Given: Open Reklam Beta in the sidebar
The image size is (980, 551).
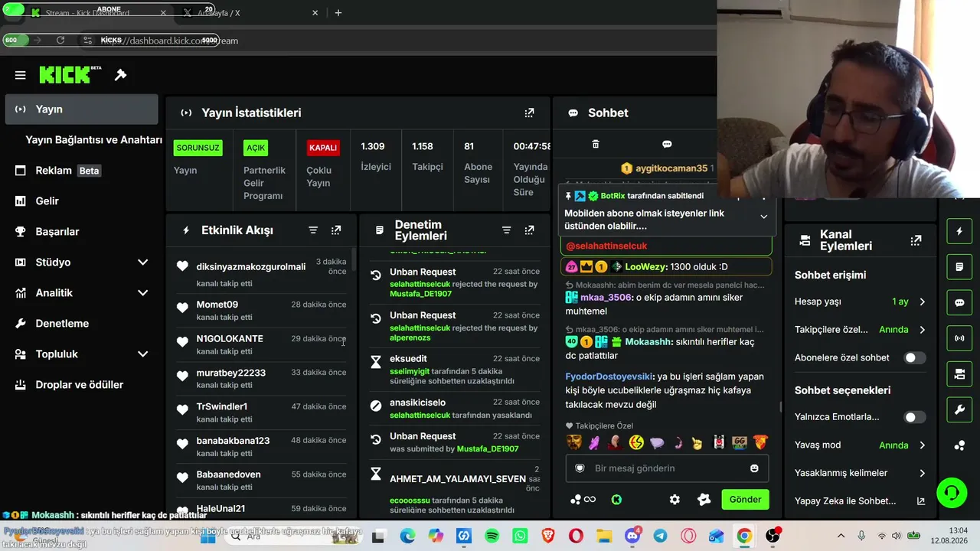Looking at the screenshot, I should tap(81, 171).
